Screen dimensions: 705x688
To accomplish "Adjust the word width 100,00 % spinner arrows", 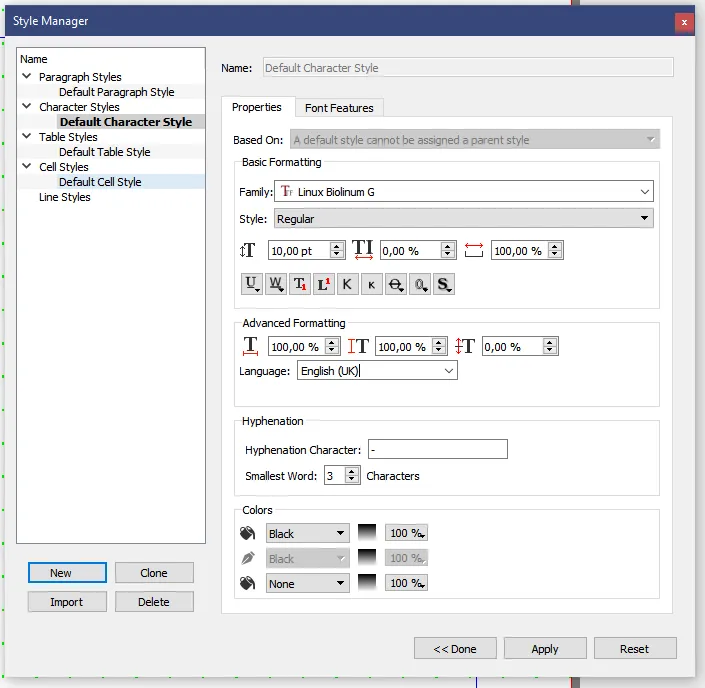I will (x=555, y=250).
